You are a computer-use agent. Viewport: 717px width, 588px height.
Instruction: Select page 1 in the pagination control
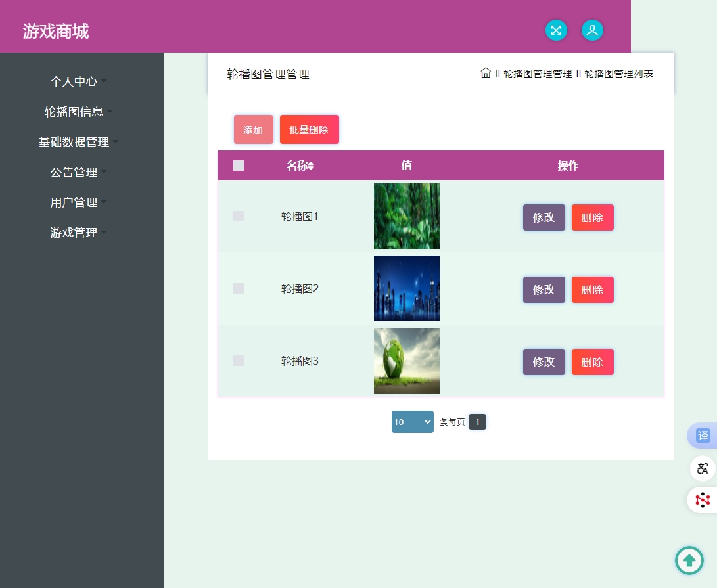pos(478,422)
